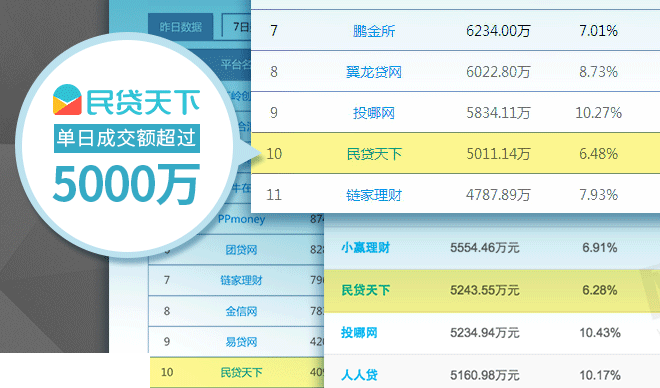The image size is (660, 388).
Task: Click the large 5000万 figure
Action: [126, 184]
